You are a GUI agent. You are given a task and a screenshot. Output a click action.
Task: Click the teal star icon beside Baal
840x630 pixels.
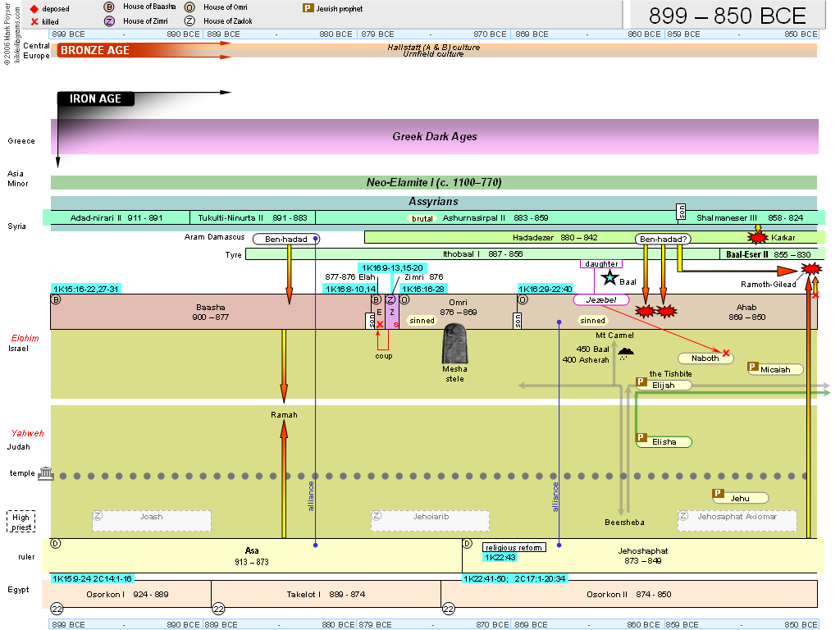pyautogui.click(x=609, y=278)
